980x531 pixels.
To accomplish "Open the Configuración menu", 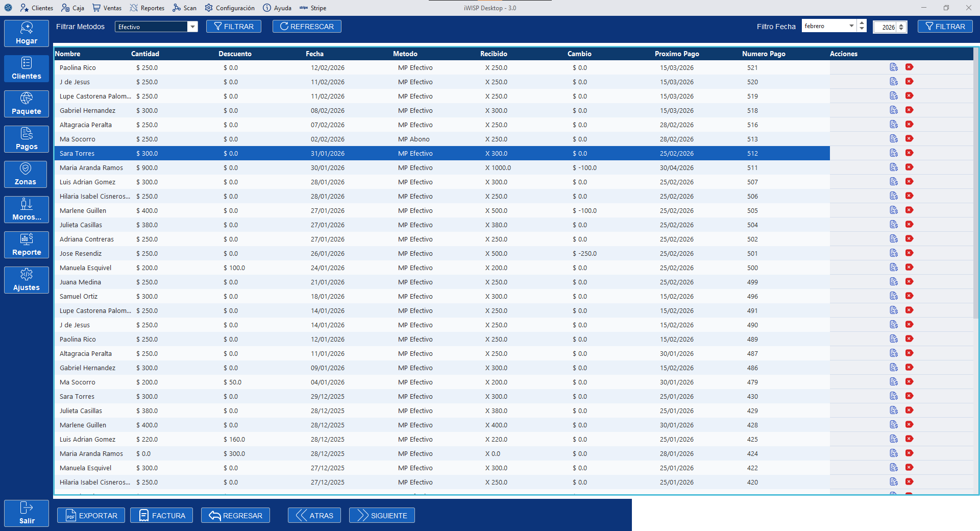I will pos(230,8).
